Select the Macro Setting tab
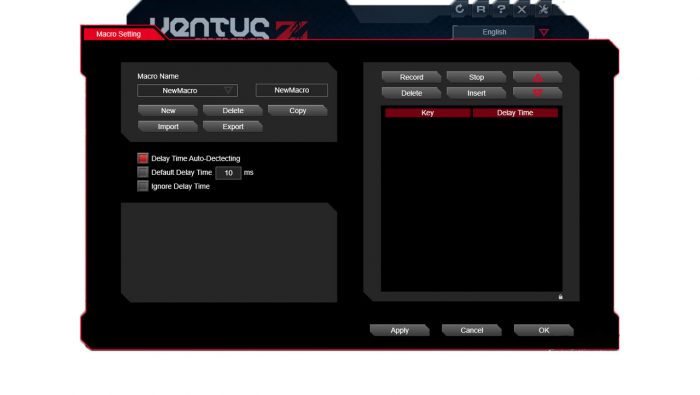 (118, 34)
